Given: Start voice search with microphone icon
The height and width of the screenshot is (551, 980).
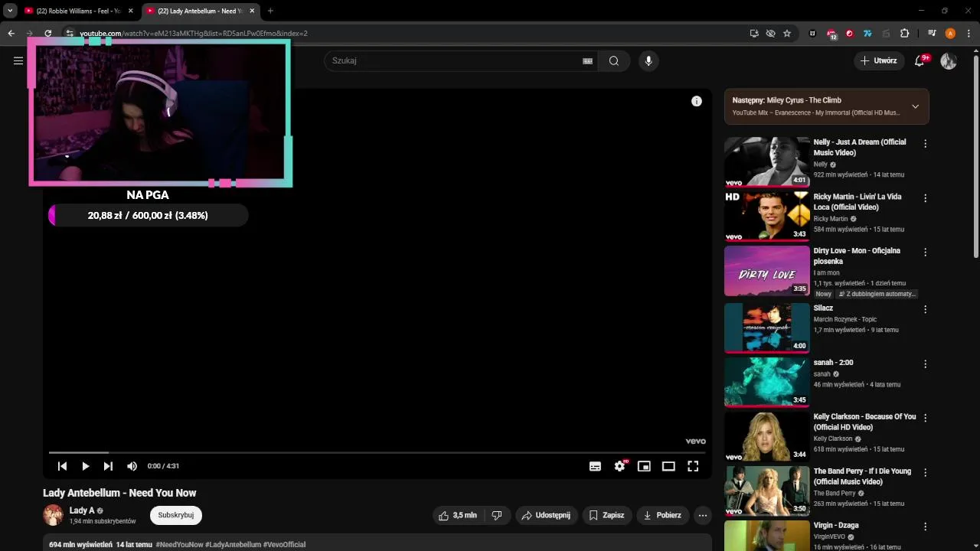Looking at the screenshot, I should coord(648,60).
